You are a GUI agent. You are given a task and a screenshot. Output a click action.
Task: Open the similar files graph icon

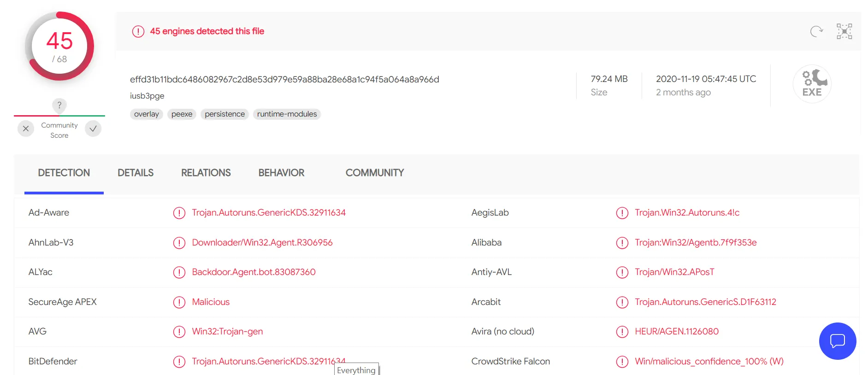844,31
